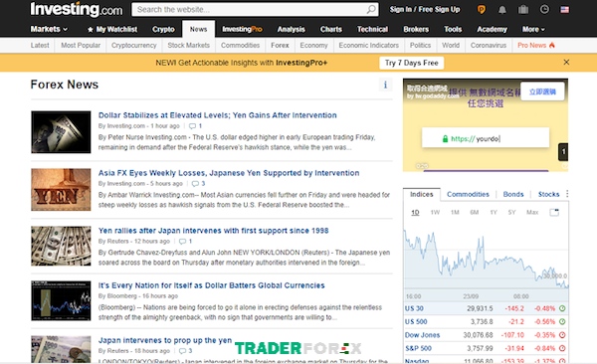Select the Most Popular subtab
Image resolution: width=597 pixels, height=364 pixels.
[x=81, y=46]
